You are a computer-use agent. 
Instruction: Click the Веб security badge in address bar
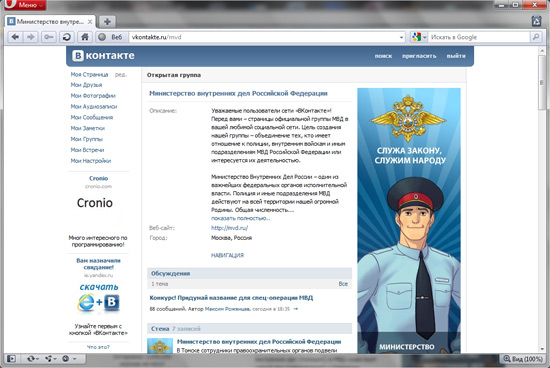pos(111,37)
